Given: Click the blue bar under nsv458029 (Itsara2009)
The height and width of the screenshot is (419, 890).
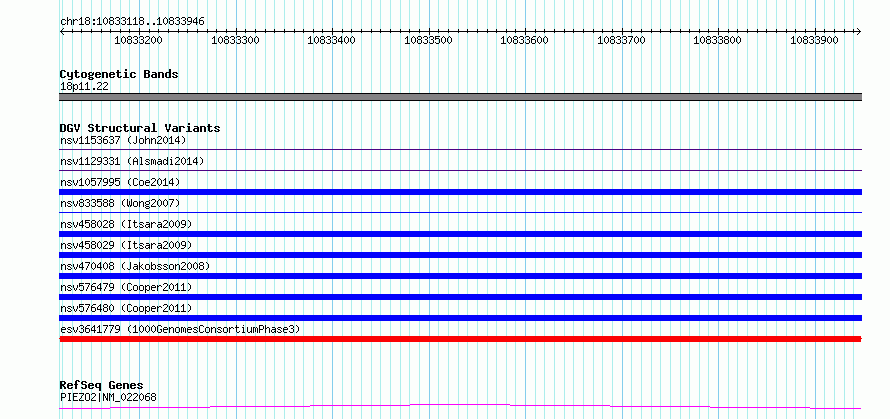Looking at the screenshot, I should click(x=460, y=255).
